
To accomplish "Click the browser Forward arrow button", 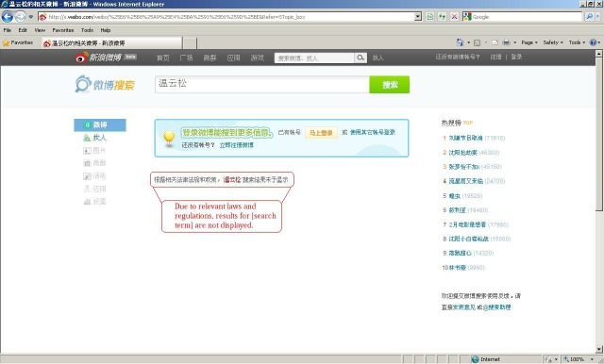I will coord(21,17).
